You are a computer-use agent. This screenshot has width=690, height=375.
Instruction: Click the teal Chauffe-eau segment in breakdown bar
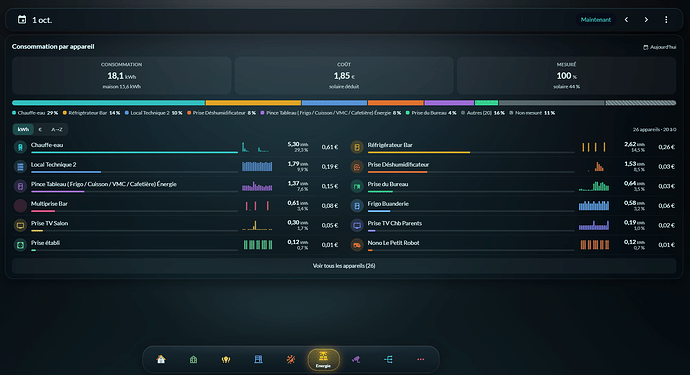point(109,103)
